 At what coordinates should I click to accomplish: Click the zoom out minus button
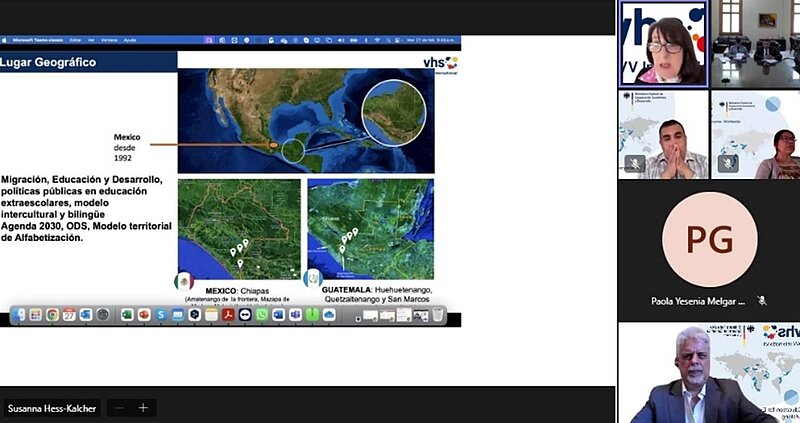click(x=120, y=408)
